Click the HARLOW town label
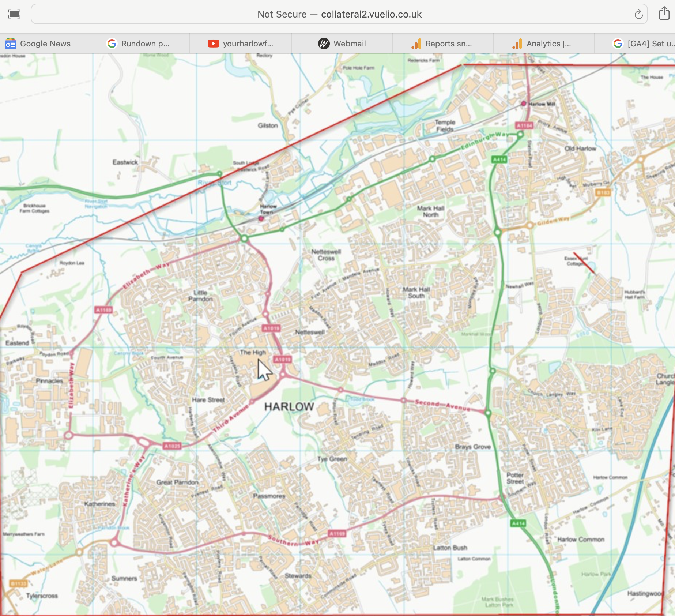This screenshot has height=616, width=675. click(289, 407)
